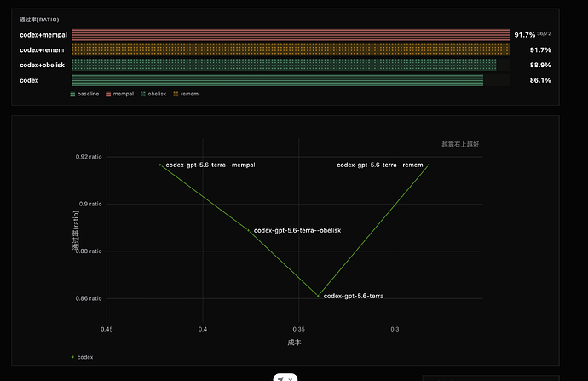The image size is (588, 381).
Task: Select the codex+mempal bar row label
Action: click(43, 35)
